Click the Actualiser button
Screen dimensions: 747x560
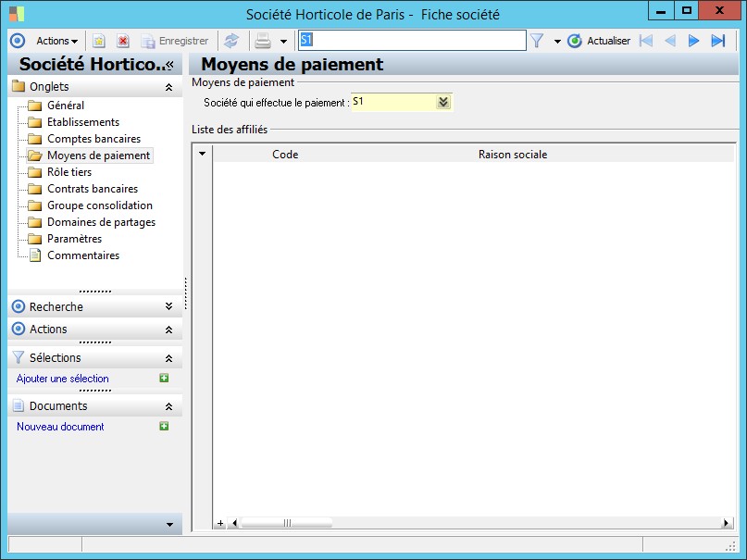(599, 41)
